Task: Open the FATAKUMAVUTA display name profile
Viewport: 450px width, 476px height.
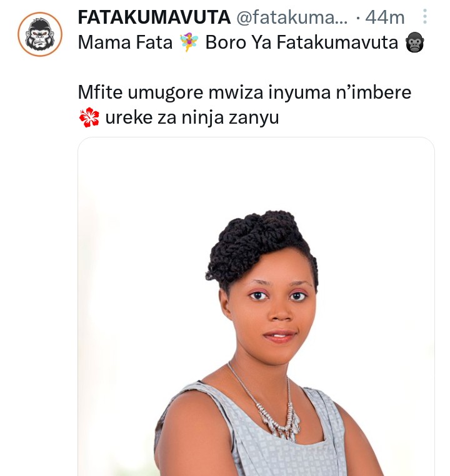Action: pyautogui.click(x=154, y=17)
